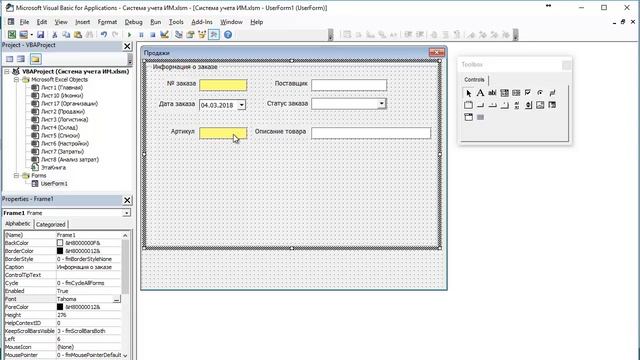Select the Frame control in Toolbox

[x=468, y=105]
